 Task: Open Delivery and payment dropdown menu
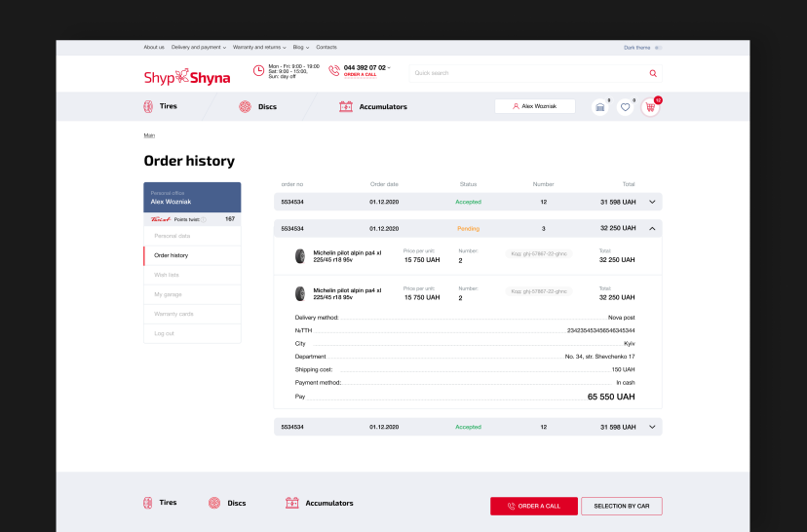tap(199, 47)
